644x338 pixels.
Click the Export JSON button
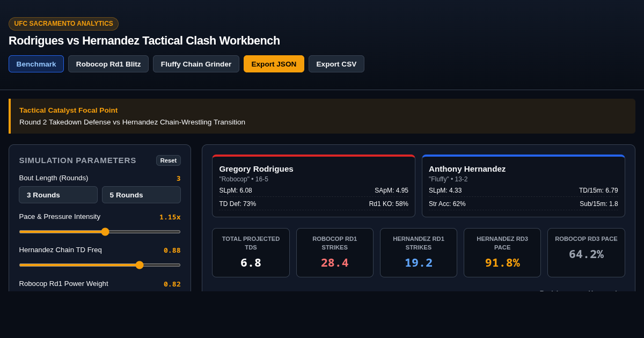pos(274,64)
